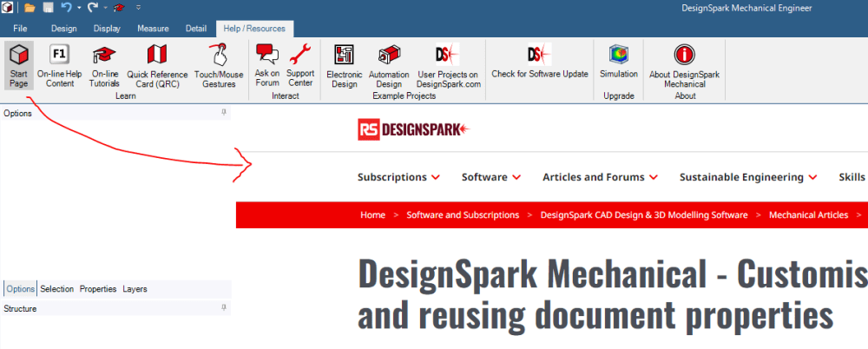Switch to the Properties panel tab
This screenshot has width=868, height=349.
pyautogui.click(x=98, y=288)
